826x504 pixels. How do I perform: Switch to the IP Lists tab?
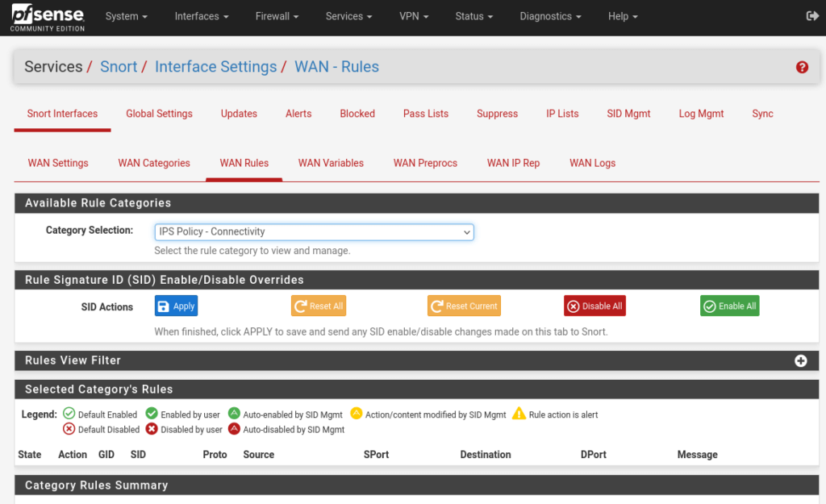coord(562,114)
